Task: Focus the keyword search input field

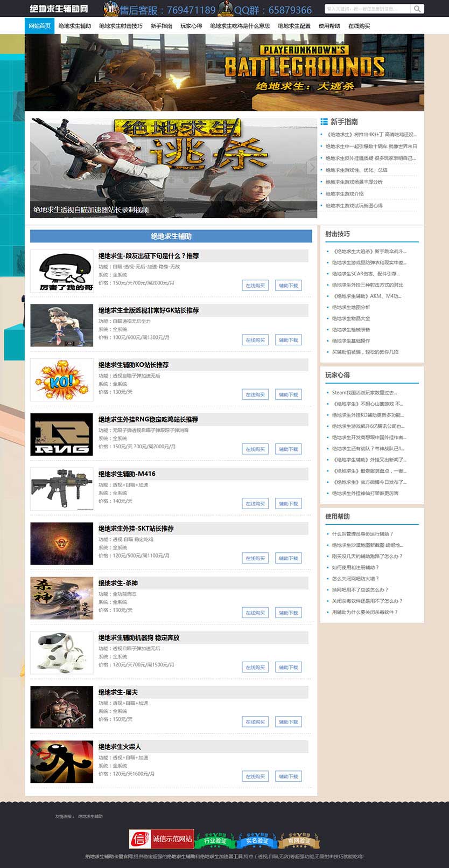Action: [368, 9]
